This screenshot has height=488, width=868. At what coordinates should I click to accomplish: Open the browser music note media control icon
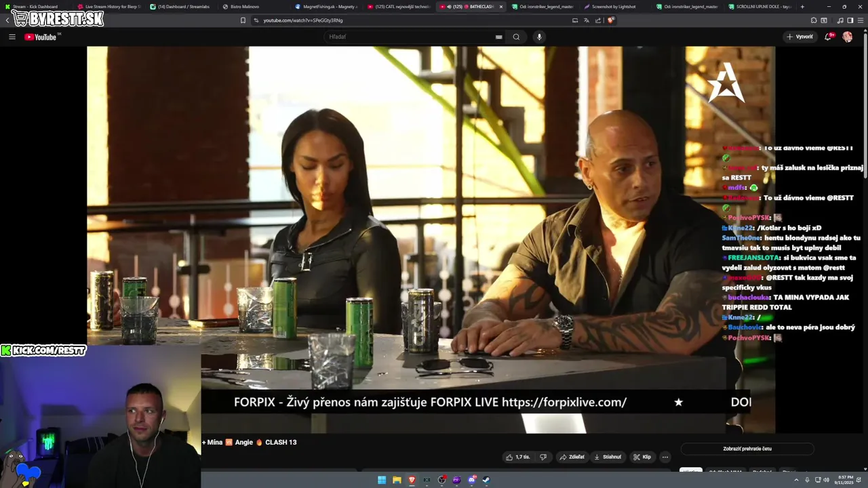click(840, 20)
